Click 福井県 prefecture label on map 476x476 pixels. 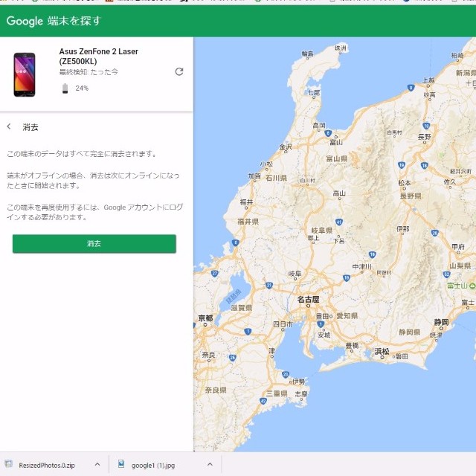[248, 222]
